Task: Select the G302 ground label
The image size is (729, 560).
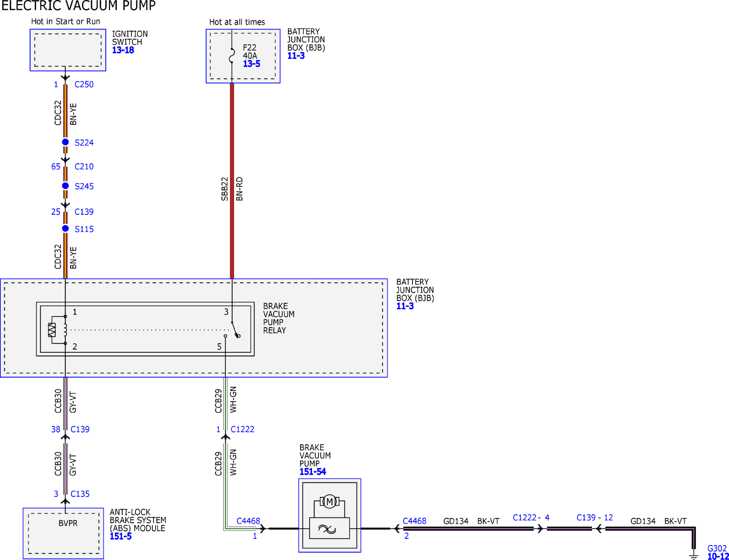Action: [717, 548]
